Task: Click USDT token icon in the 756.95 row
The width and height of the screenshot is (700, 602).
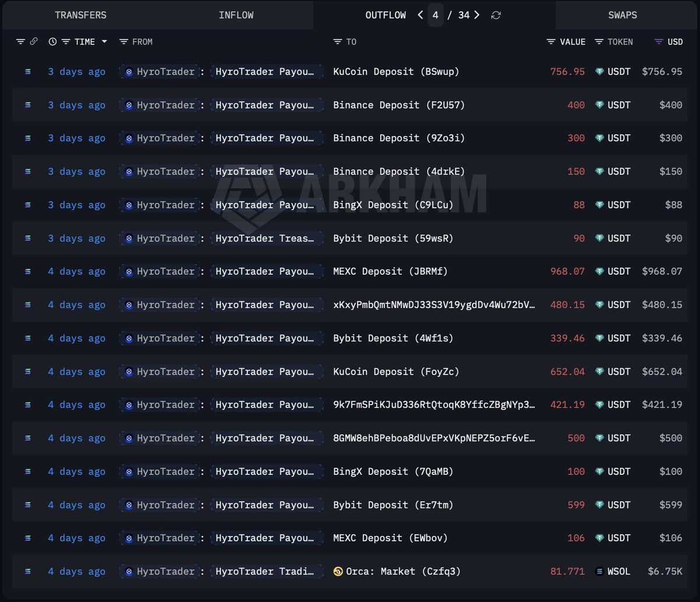Action: click(600, 72)
